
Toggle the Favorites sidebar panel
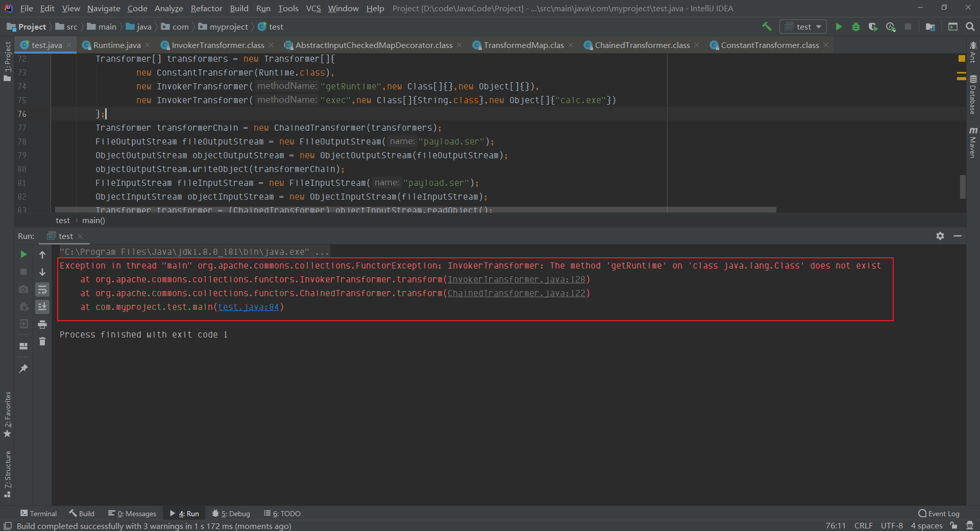coord(7,415)
